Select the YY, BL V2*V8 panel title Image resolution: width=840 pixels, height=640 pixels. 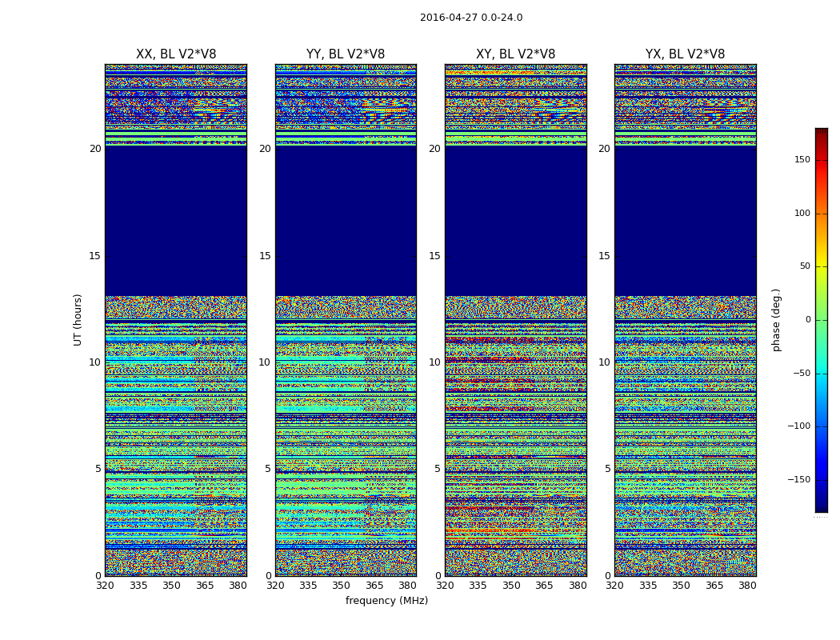click(346, 54)
